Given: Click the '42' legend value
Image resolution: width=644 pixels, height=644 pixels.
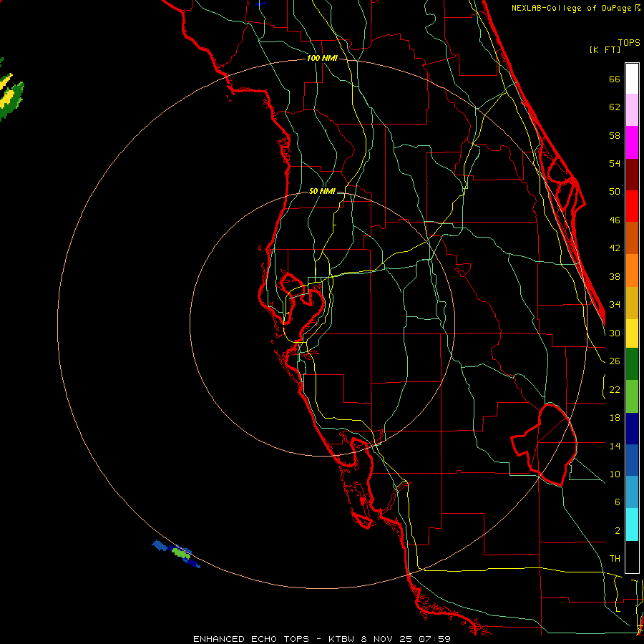Looking at the screenshot, I should tap(615, 248).
